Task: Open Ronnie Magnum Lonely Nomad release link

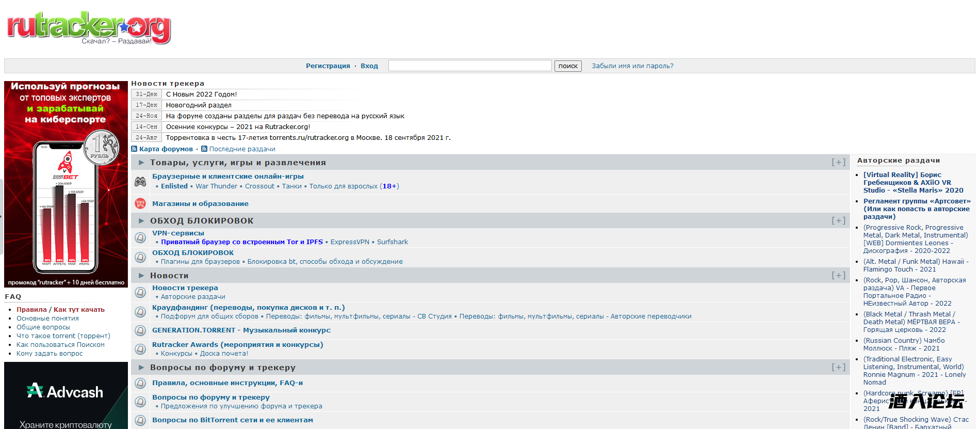Action: click(x=914, y=371)
